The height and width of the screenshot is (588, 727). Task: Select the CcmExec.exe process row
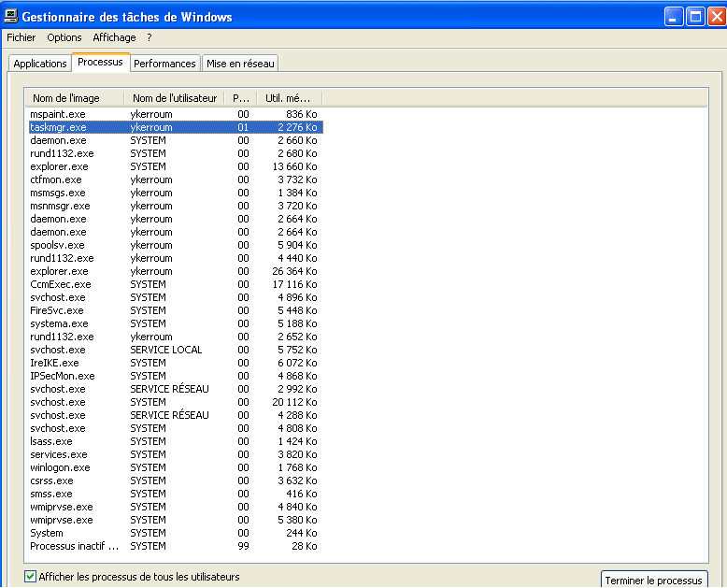point(61,284)
